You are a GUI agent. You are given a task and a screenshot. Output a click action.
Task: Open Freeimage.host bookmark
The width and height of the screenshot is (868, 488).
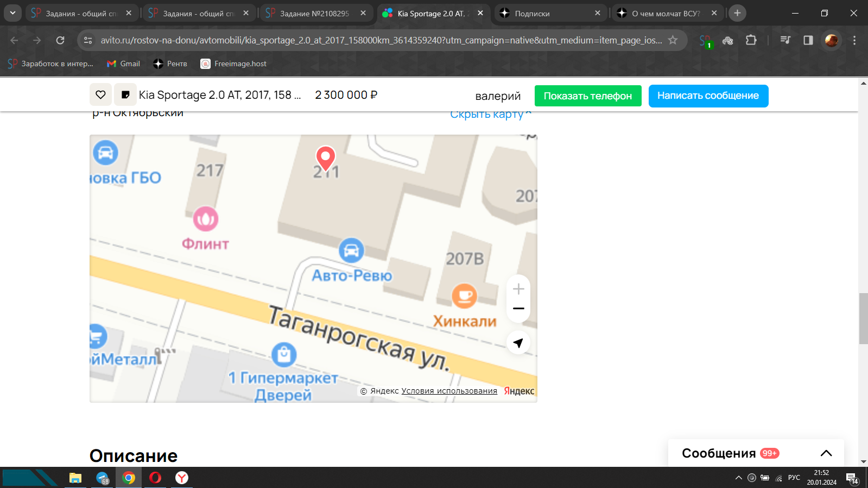[x=233, y=64]
